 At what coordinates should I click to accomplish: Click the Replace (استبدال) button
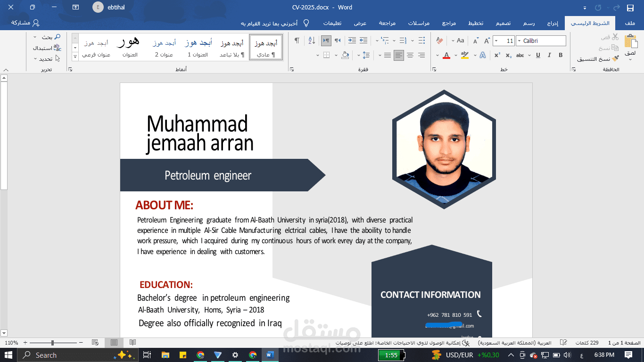point(47,48)
